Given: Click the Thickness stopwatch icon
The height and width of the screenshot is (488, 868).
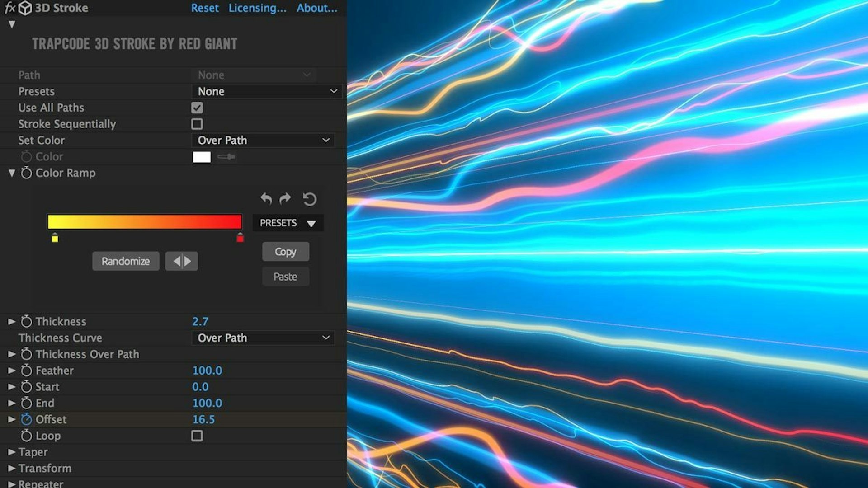Looking at the screenshot, I should (x=26, y=321).
